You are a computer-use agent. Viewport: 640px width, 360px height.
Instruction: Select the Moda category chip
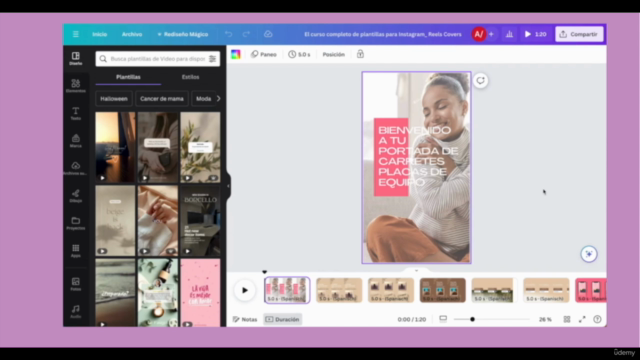(x=203, y=99)
